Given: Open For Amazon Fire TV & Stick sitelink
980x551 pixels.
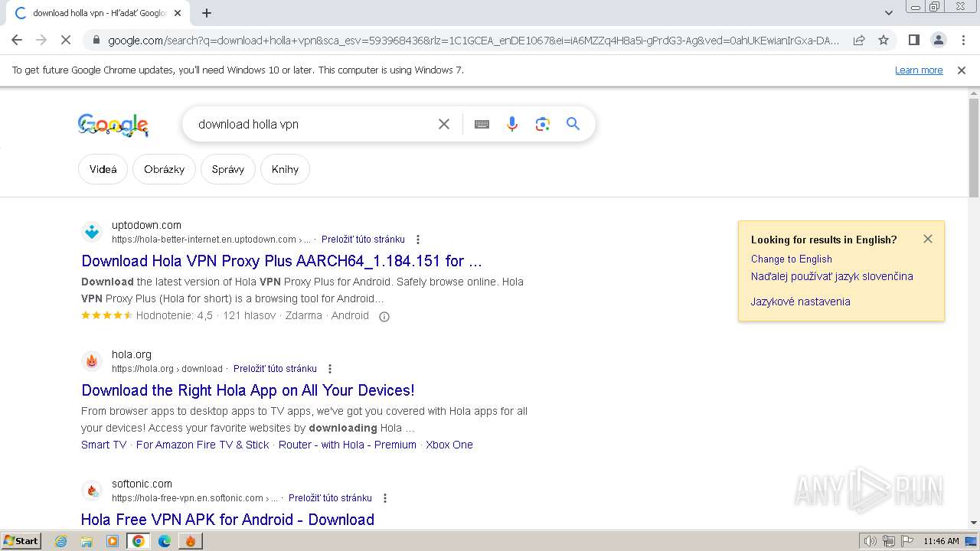Looking at the screenshot, I should tap(203, 445).
